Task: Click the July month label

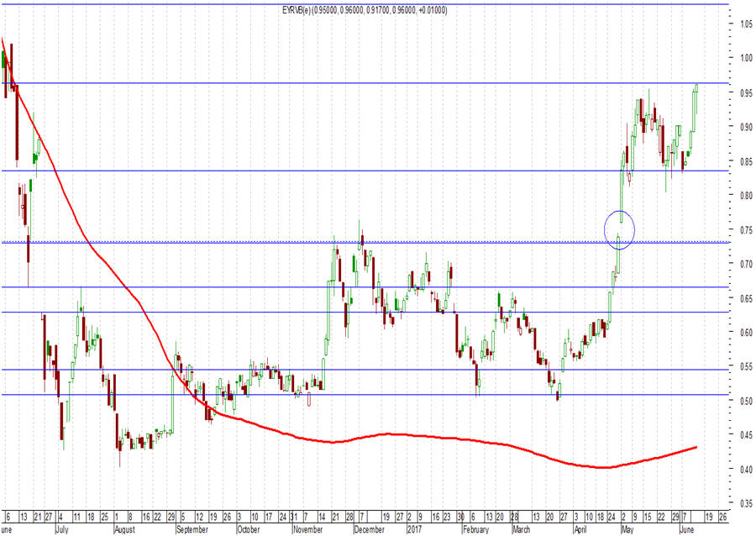Action: (61, 530)
